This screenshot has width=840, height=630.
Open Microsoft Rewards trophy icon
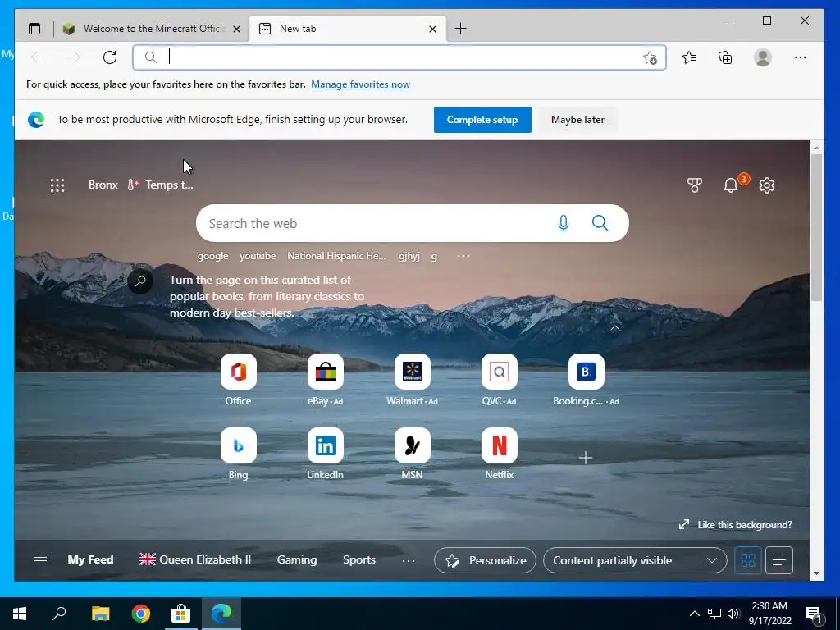tap(694, 185)
